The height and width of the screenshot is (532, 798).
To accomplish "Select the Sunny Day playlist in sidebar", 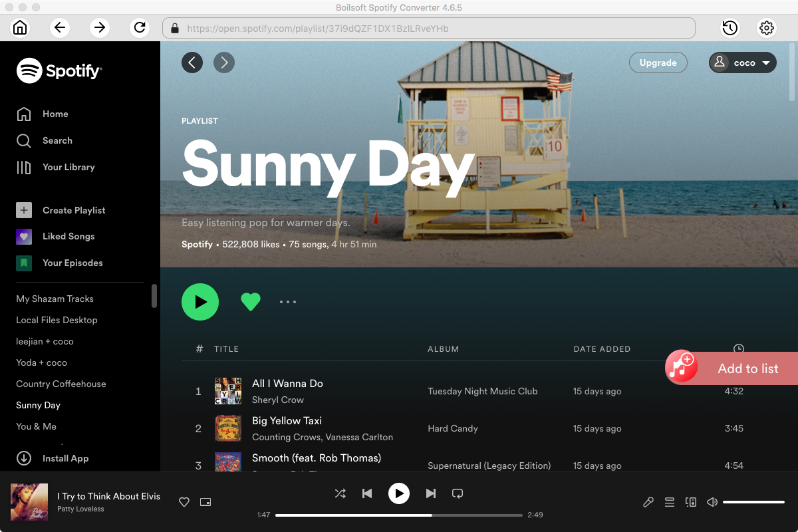I will [x=38, y=405].
